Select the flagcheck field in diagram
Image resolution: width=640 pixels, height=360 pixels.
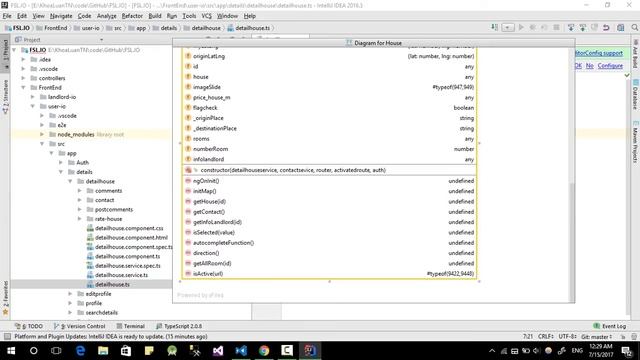pos(329,108)
